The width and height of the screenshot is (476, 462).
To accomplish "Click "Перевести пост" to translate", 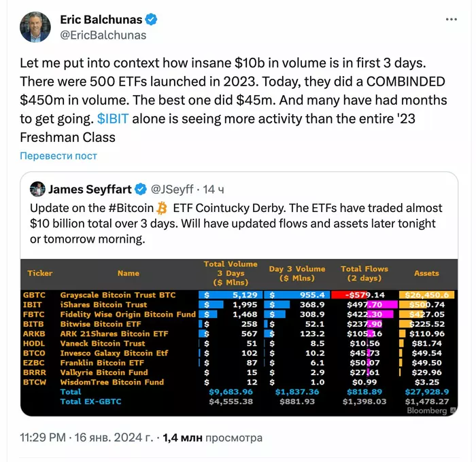I will (58, 155).
